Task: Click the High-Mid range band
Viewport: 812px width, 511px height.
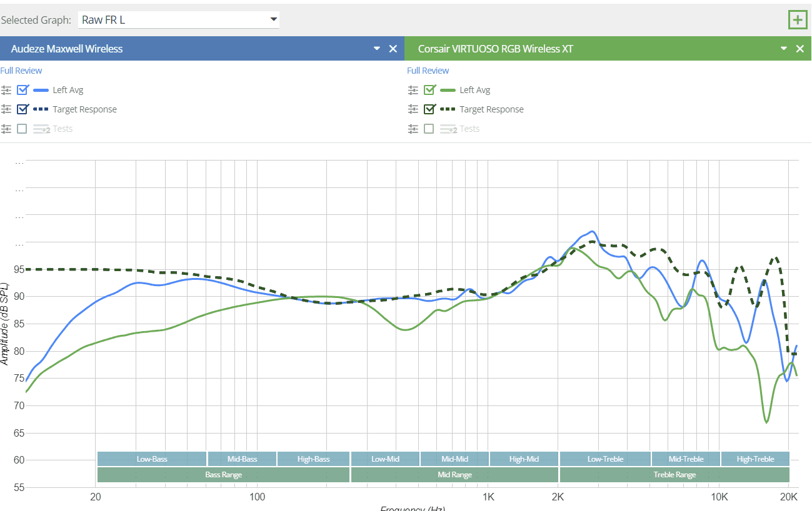Action: pyautogui.click(x=524, y=459)
